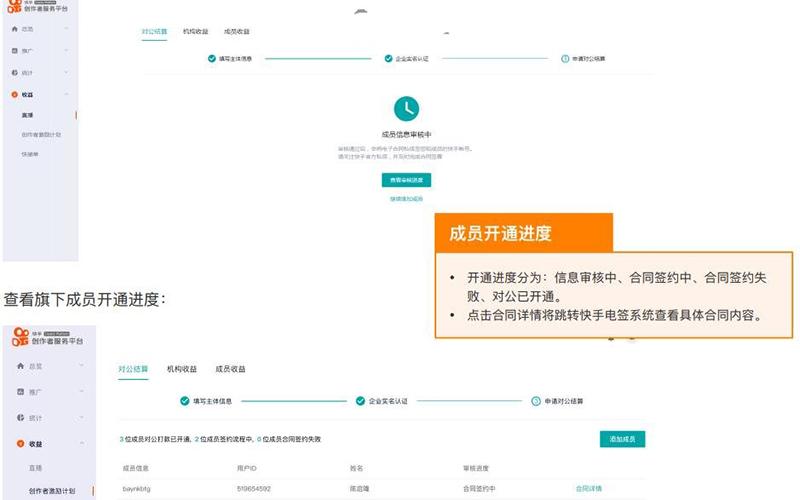Expand the 总览 chevron in the upper sidebar
The height and width of the screenshot is (500, 800).
click(x=66, y=29)
